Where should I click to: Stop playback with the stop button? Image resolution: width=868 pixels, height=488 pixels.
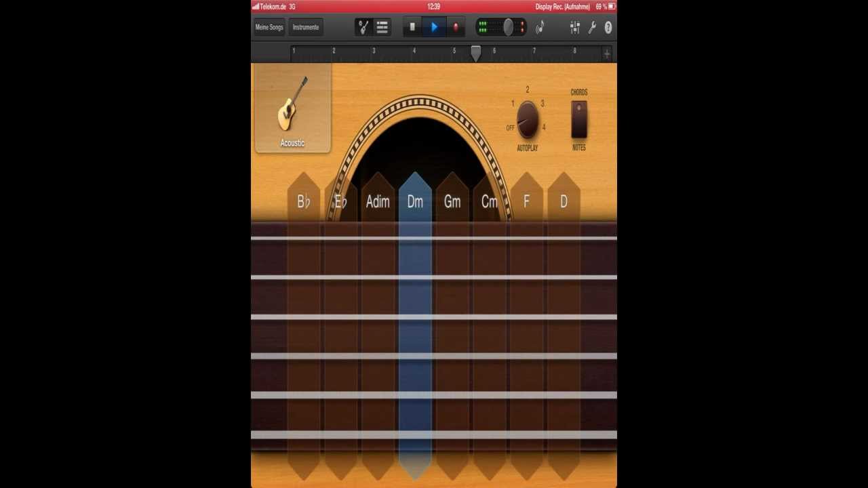412,27
